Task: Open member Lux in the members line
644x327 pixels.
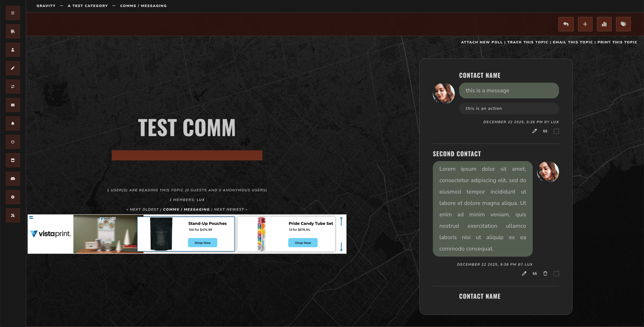Action: [x=200, y=200]
